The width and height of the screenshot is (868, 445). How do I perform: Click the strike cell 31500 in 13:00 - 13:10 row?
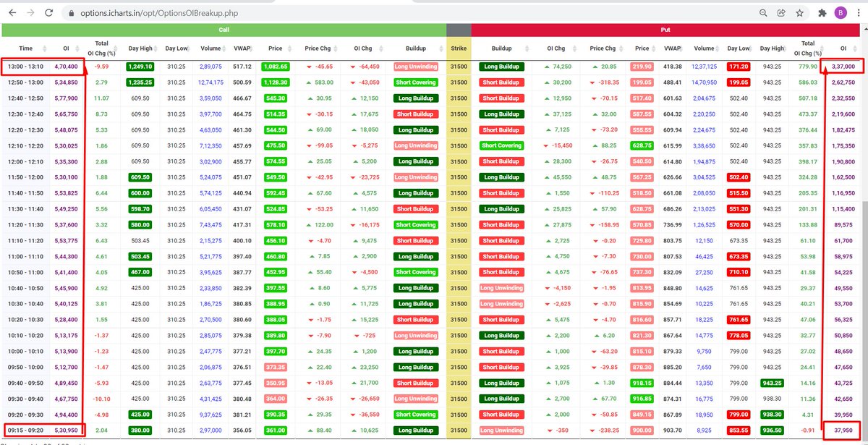459,67
